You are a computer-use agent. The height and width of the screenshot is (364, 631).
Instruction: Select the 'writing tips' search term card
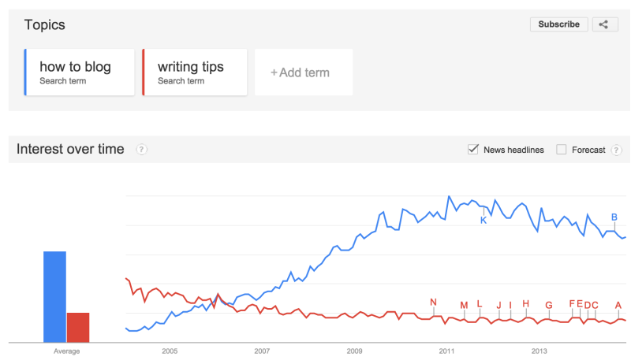point(195,72)
